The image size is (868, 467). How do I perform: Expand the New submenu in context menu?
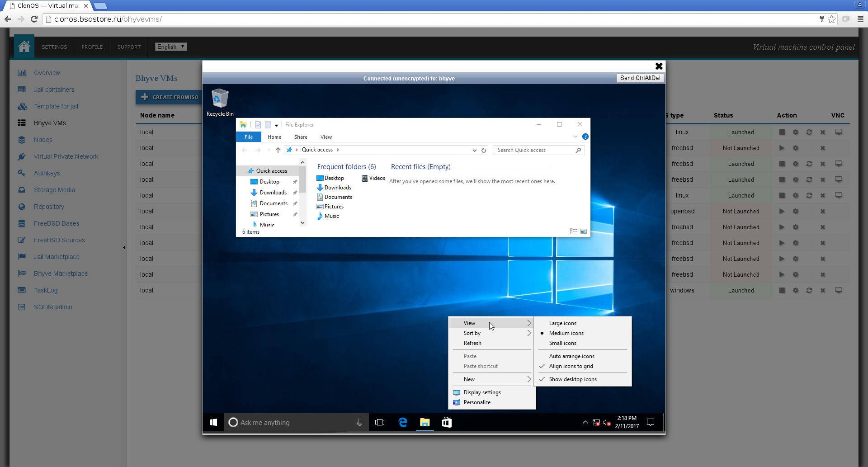tap(492, 379)
